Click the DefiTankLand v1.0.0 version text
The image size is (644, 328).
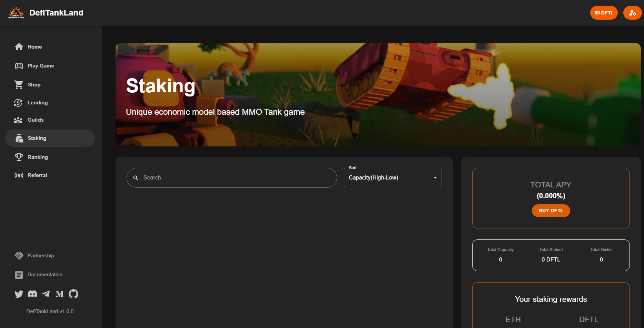point(50,311)
